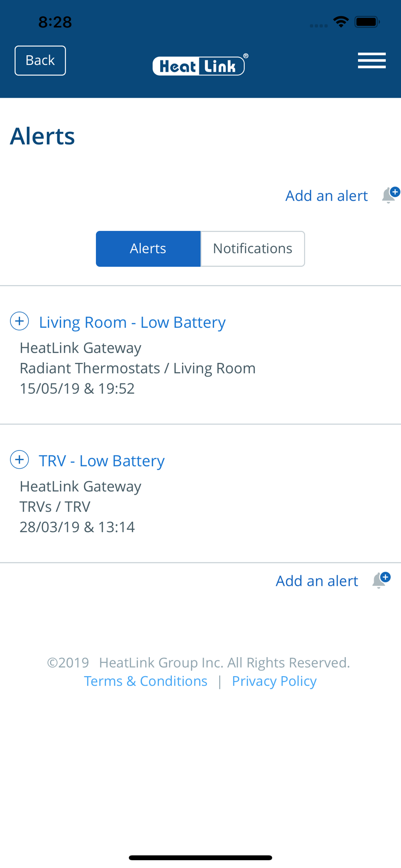Screen dimensions: 401x868
Task: Switch to the Notifications tab
Action: pos(253,249)
